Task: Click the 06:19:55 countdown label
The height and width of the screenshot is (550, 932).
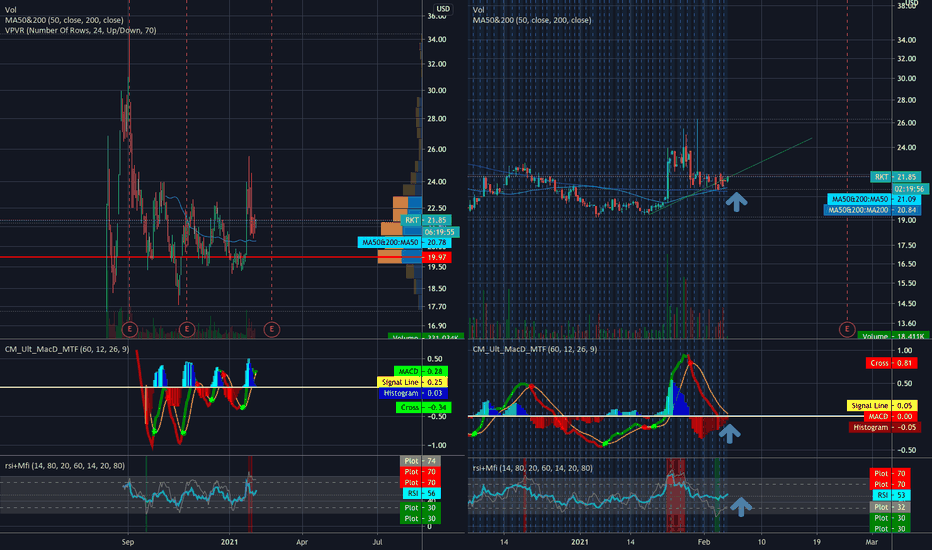Action: 439,232
